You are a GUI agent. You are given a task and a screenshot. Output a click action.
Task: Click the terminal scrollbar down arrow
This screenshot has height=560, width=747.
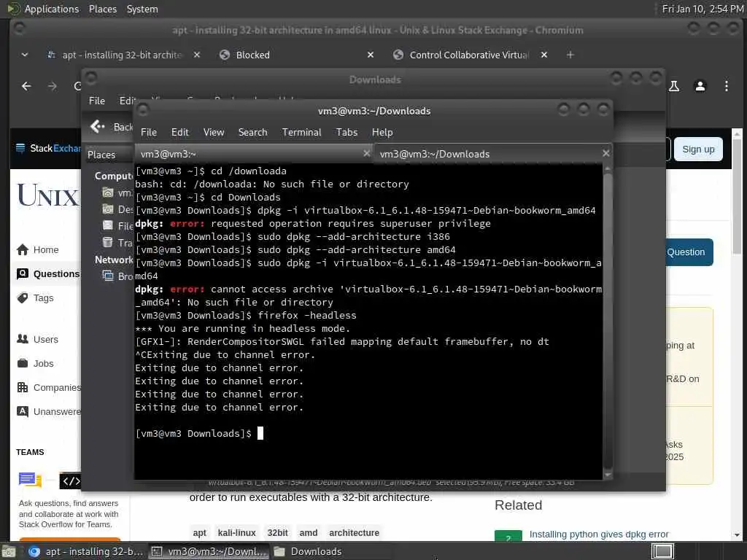pos(608,475)
